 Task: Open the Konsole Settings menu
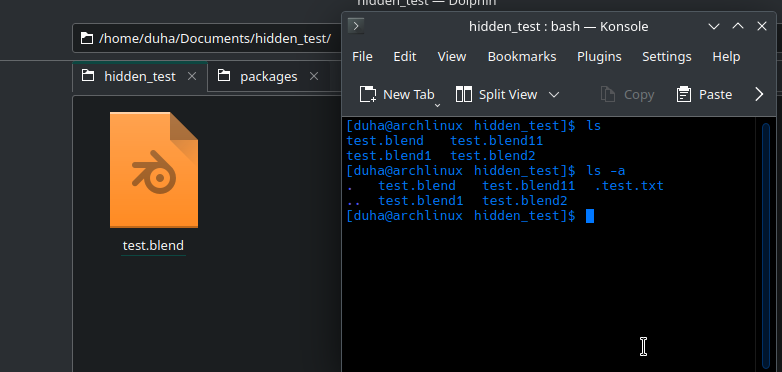pyautogui.click(x=666, y=57)
